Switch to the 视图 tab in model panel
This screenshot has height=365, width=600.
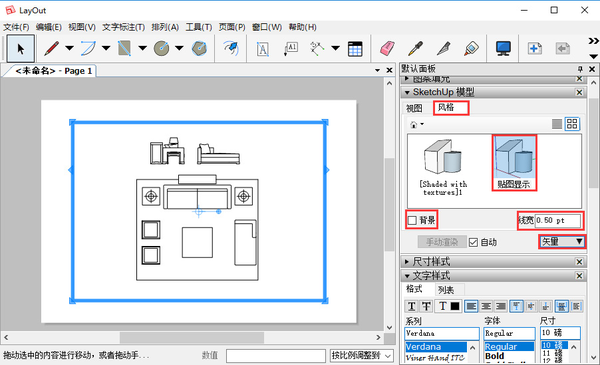[414, 108]
